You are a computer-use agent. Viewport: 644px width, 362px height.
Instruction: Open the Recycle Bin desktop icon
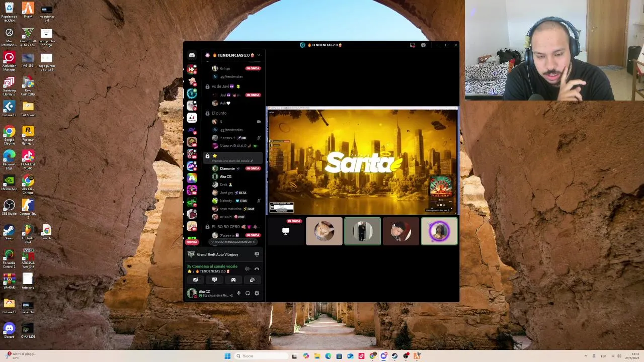9,12
